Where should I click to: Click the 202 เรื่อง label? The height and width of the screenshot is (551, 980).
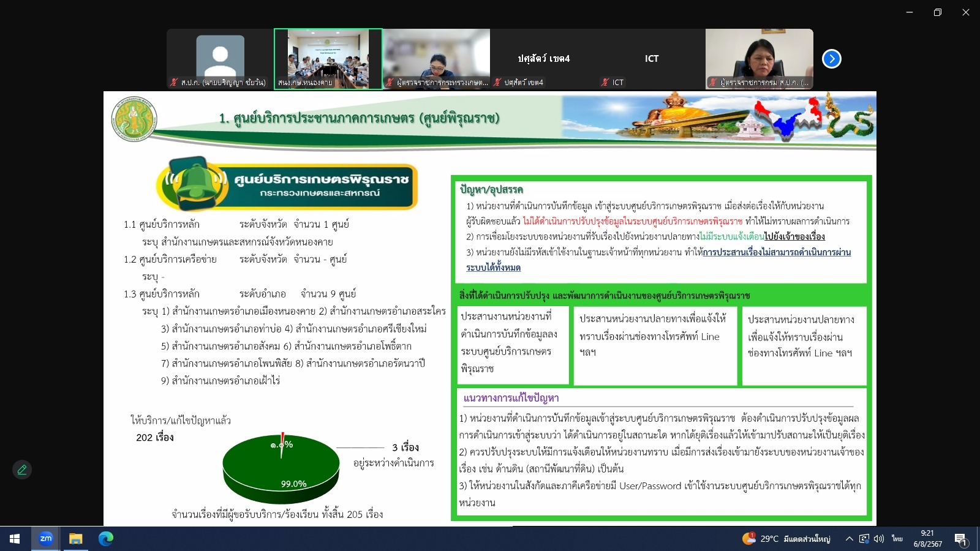155,437
